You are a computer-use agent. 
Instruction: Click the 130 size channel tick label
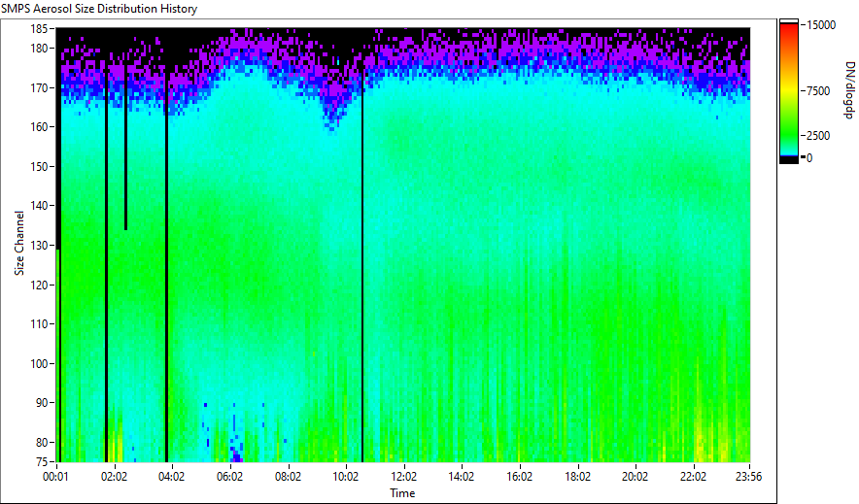pos(39,246)
